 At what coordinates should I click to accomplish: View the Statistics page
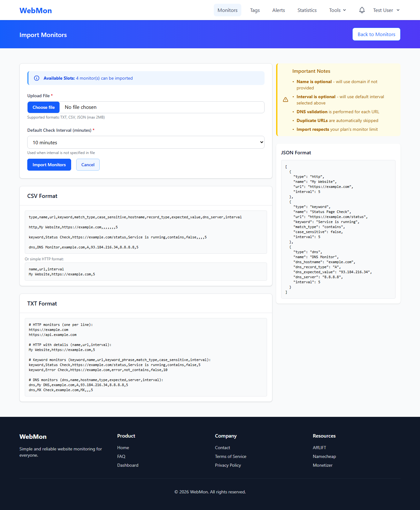click(307, 10)
